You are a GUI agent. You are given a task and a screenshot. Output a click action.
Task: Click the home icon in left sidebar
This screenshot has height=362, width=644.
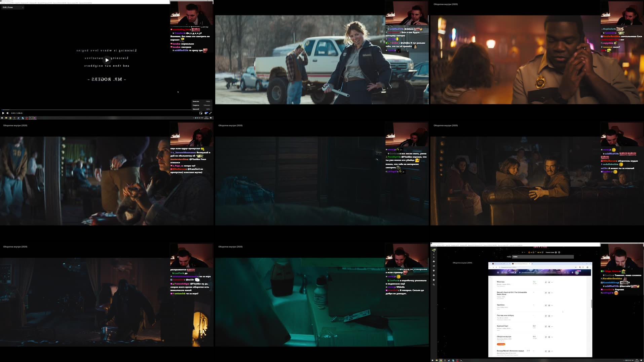coord(434,261)
